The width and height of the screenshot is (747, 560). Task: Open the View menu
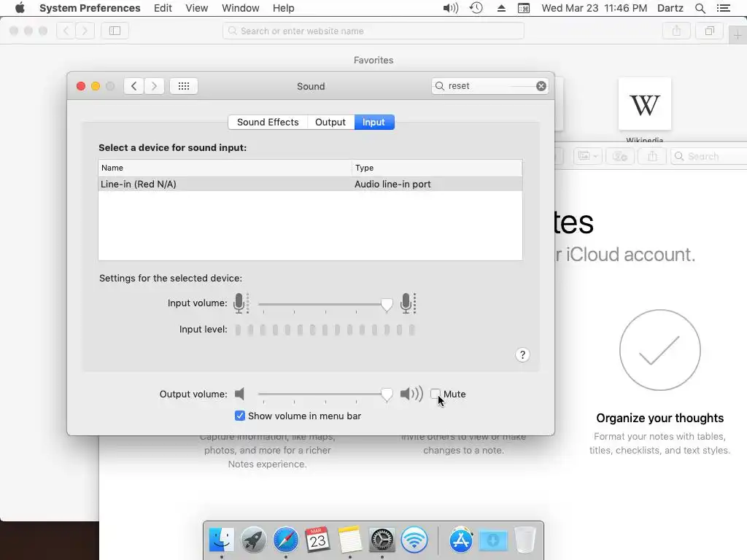(197, 8)
